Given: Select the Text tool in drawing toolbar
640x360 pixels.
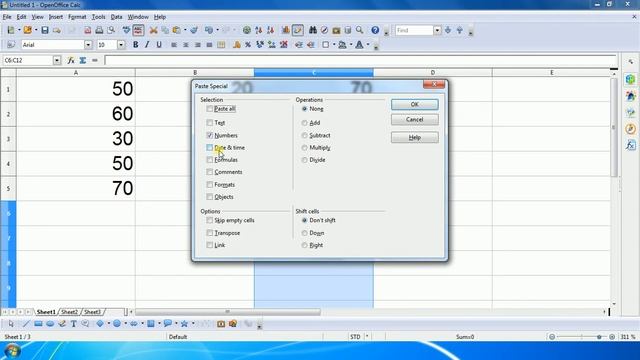Looking at the screenshot, I should point(73,324).
